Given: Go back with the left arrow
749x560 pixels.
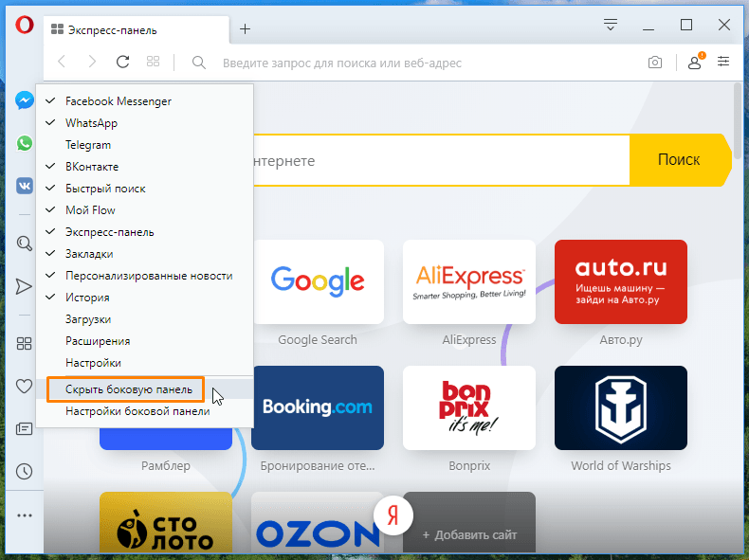Looking at the screenshot, I should [62, 61].
